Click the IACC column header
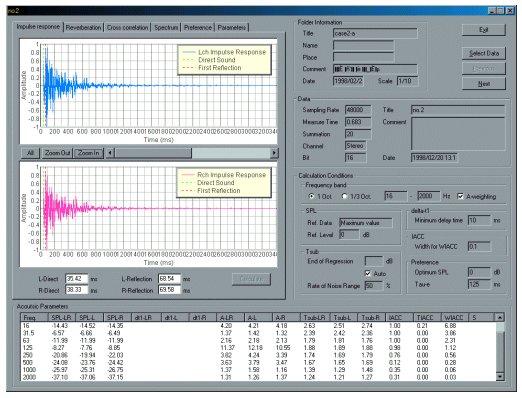Screen dimensions: 522x398 pyautogui.click(x=399, y=317)
